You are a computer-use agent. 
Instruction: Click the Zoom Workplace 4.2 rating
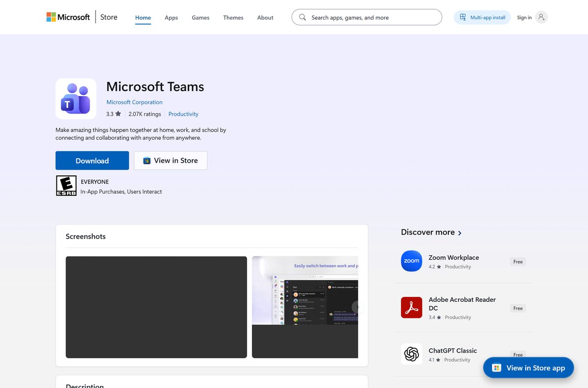click(x=435, y=267)
